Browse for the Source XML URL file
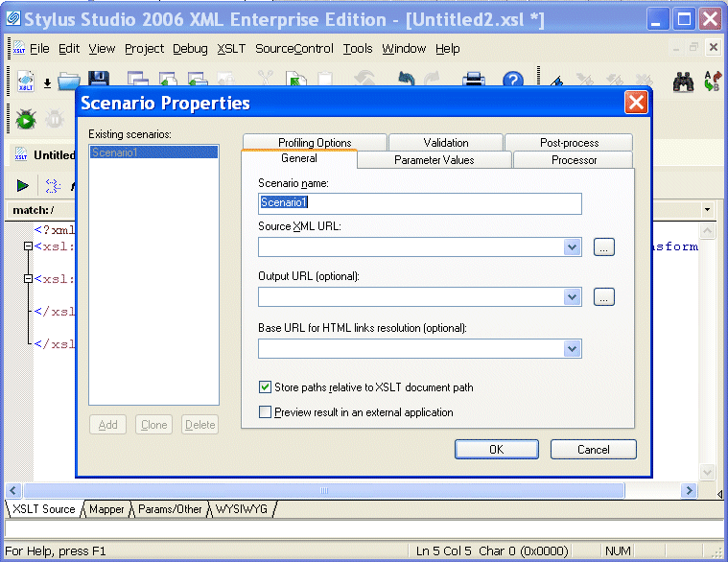 (x=603, y=247)
